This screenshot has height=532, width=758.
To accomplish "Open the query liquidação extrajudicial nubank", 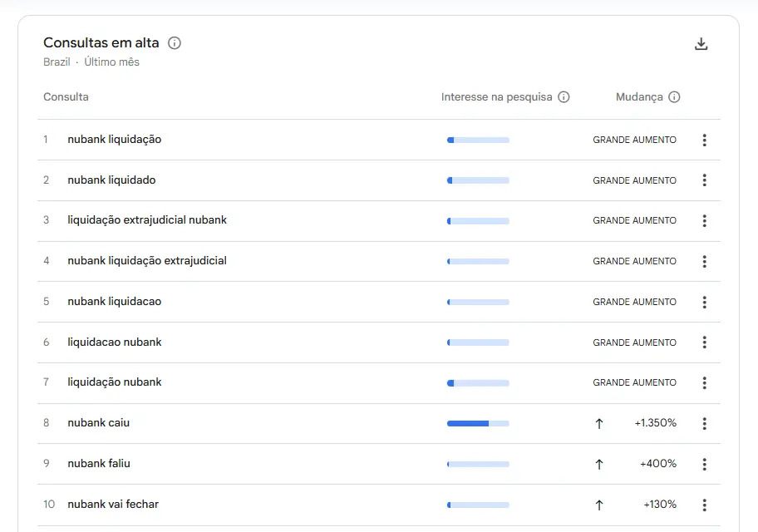I will (147, 220).
